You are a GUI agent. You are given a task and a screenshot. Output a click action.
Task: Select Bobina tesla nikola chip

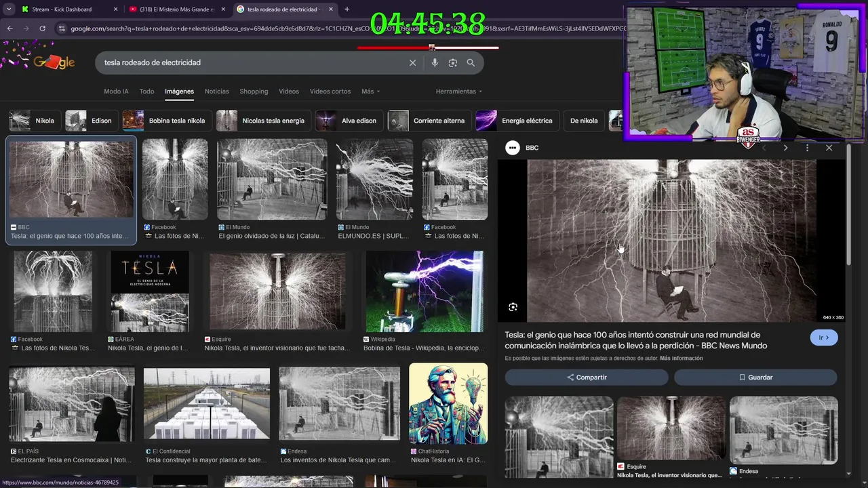[x=167, y=121]
